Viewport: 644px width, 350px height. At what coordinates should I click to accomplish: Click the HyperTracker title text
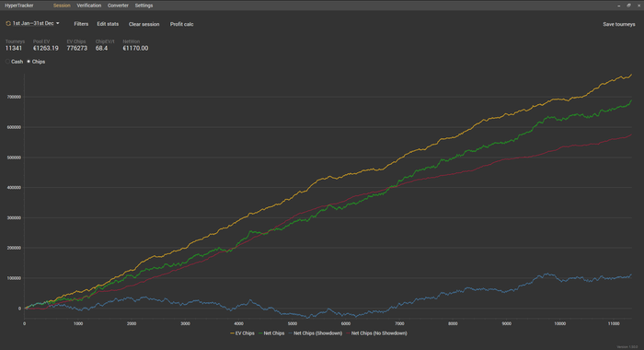(19, 6)
